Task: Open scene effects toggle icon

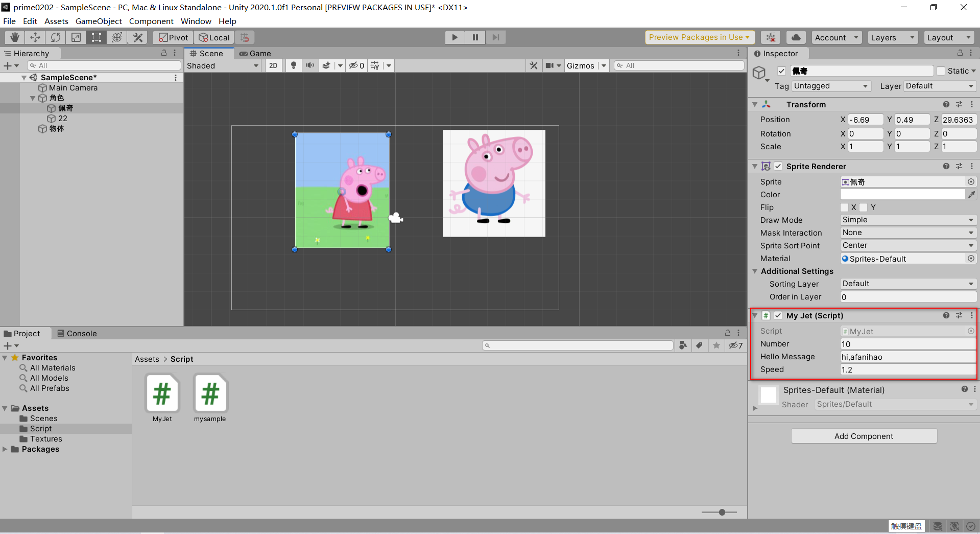Action: pyautogui.click(x=326, y=65)
